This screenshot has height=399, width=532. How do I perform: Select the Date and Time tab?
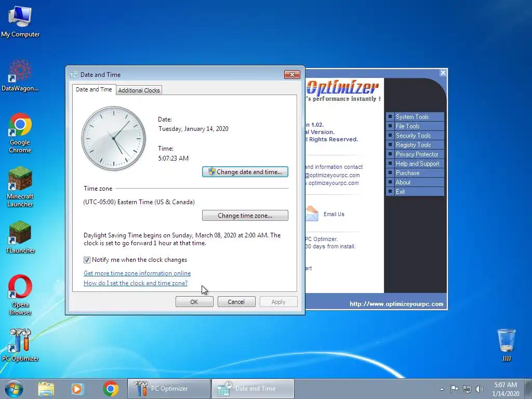point(94,89)
